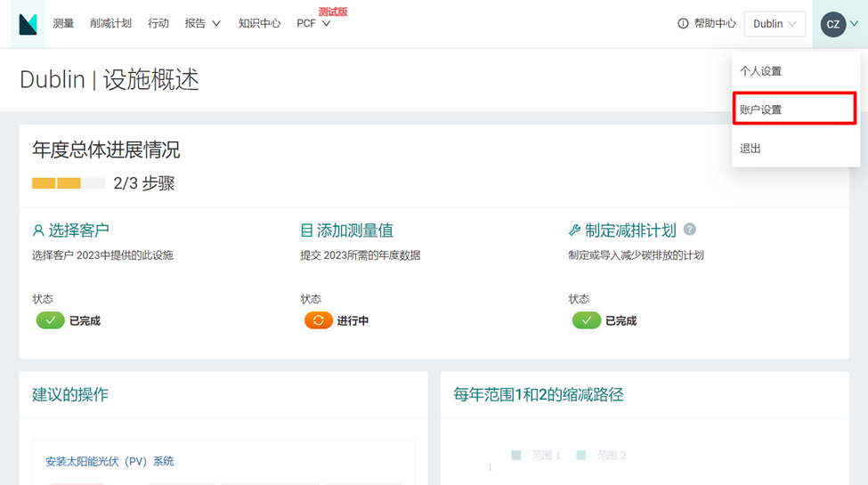Screen dimensions: 868x485
Task: Click the 帮助中心 info icon
Action: (683, 23)
